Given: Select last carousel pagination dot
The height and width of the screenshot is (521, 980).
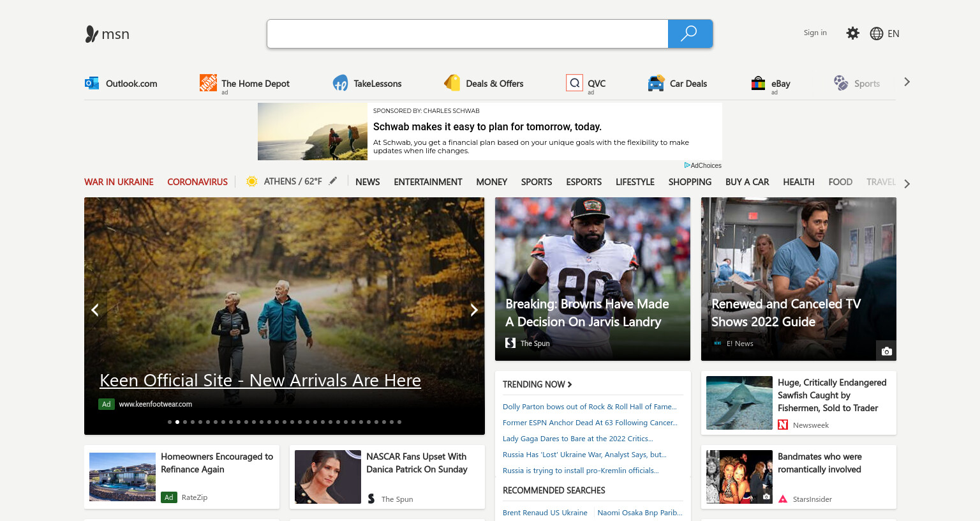Looking at the screenshot, I should coord(399,422).
